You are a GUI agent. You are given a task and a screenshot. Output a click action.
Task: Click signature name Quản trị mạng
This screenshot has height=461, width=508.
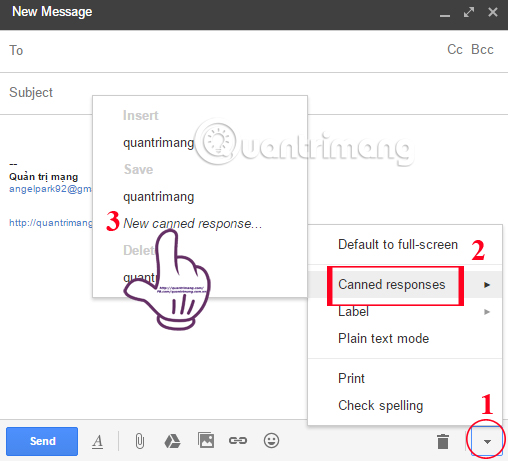43,177
